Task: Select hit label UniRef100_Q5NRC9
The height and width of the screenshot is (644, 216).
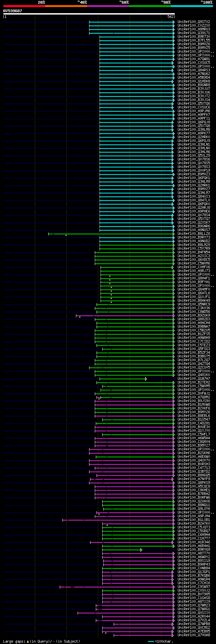Action: click(194, 304)
